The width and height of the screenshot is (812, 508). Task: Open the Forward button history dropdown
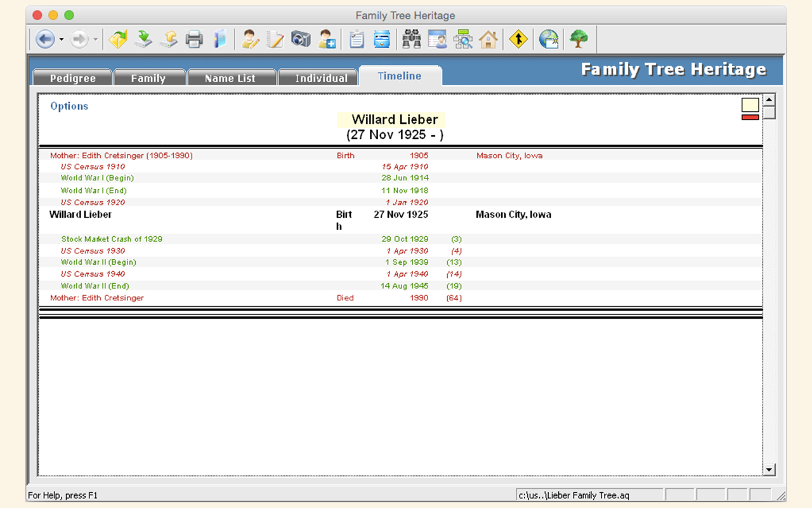click(96, 39)
